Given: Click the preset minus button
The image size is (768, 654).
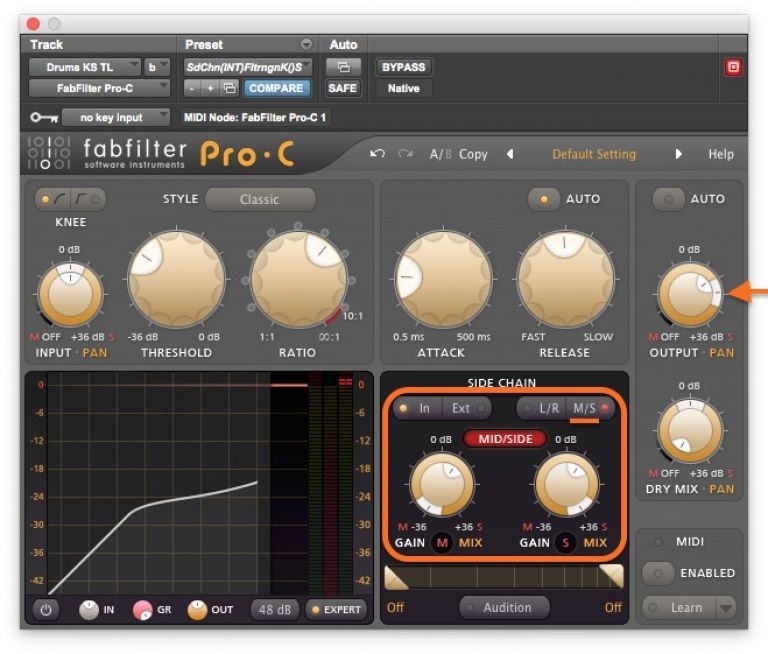Looking at the screenshot, I should [x=192, y=88].
